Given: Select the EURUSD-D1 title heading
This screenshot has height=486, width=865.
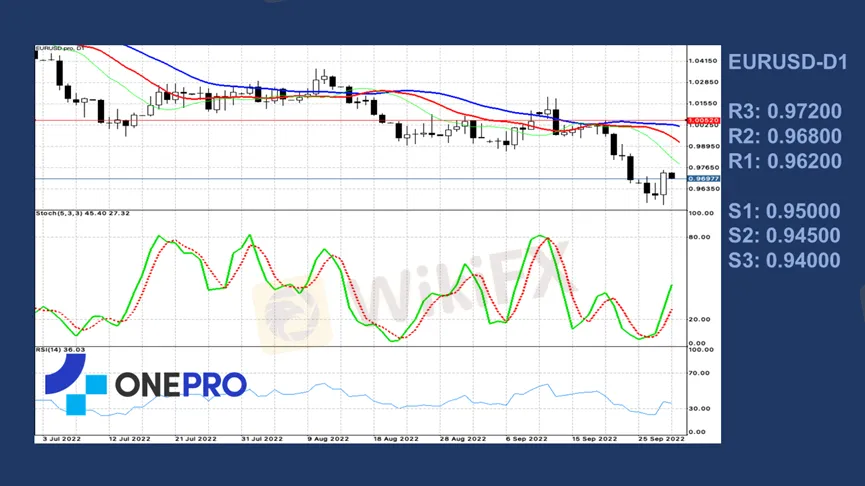Looking at the screenshot, I should tap(788, 62).
